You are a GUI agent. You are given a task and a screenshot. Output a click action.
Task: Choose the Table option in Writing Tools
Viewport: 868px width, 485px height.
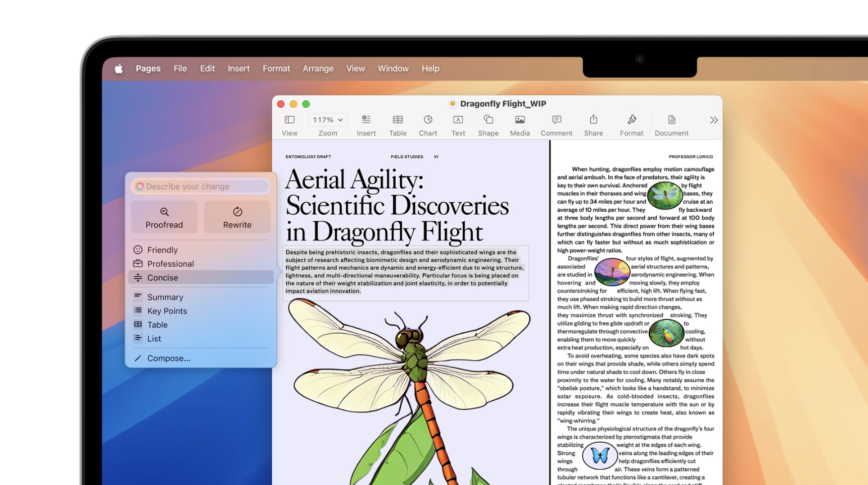click(x=201, y=325)
